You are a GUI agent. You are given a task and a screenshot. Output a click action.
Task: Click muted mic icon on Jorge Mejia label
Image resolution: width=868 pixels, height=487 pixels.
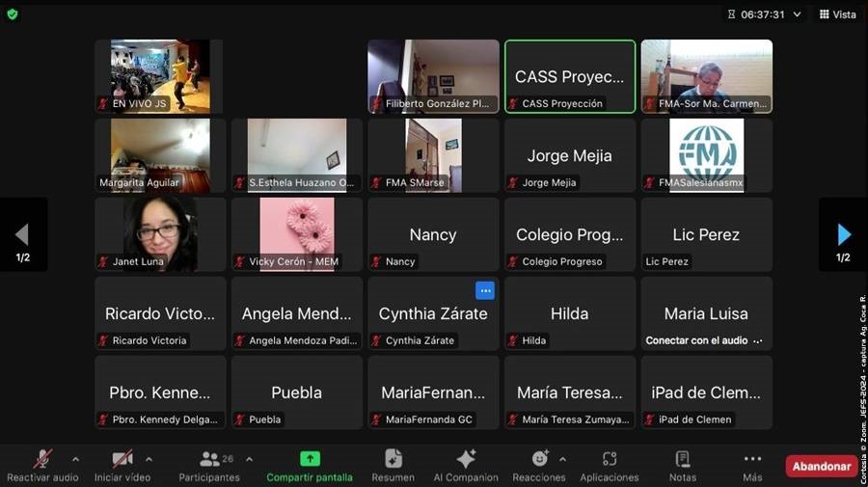pyautogui.click(x=513, y=182)
